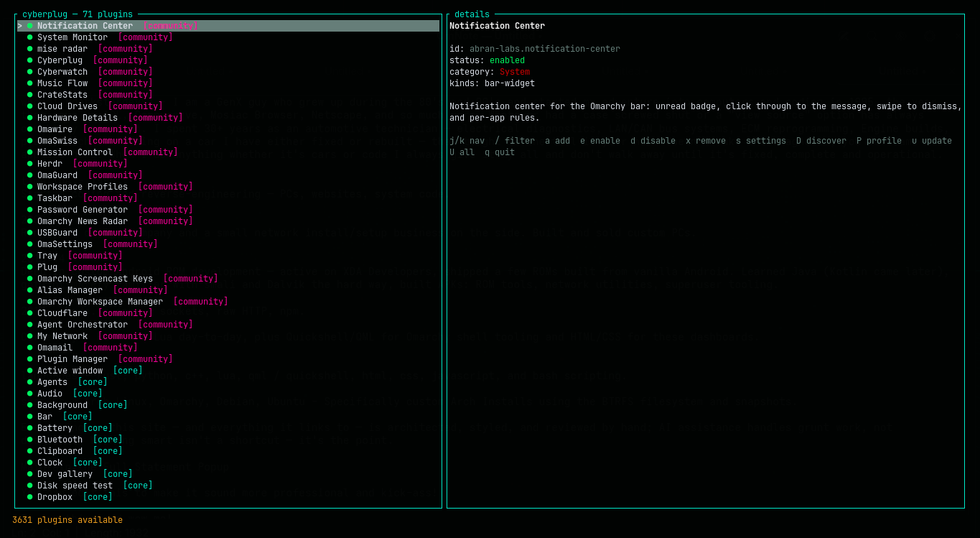980x538 pixels.
Task: Select Omarchy Workspace Manager plugin
Action: click(228, 302)
